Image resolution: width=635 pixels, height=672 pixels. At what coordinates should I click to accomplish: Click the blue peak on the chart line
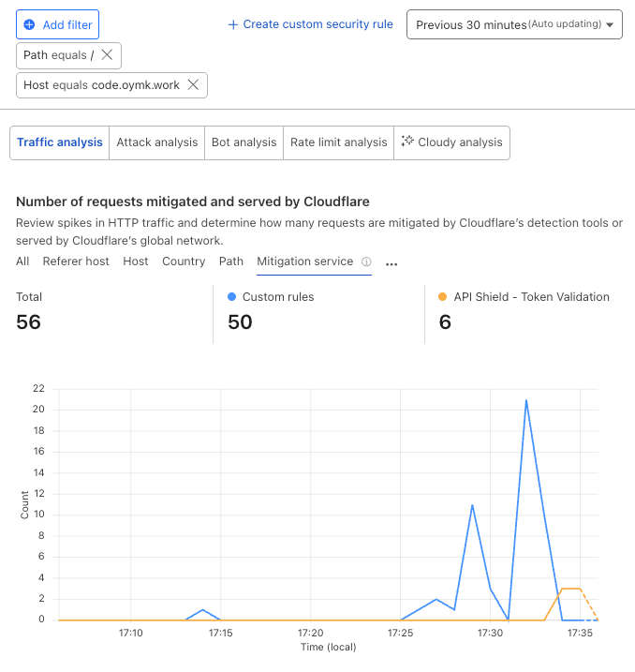click(x=526, y=400)
